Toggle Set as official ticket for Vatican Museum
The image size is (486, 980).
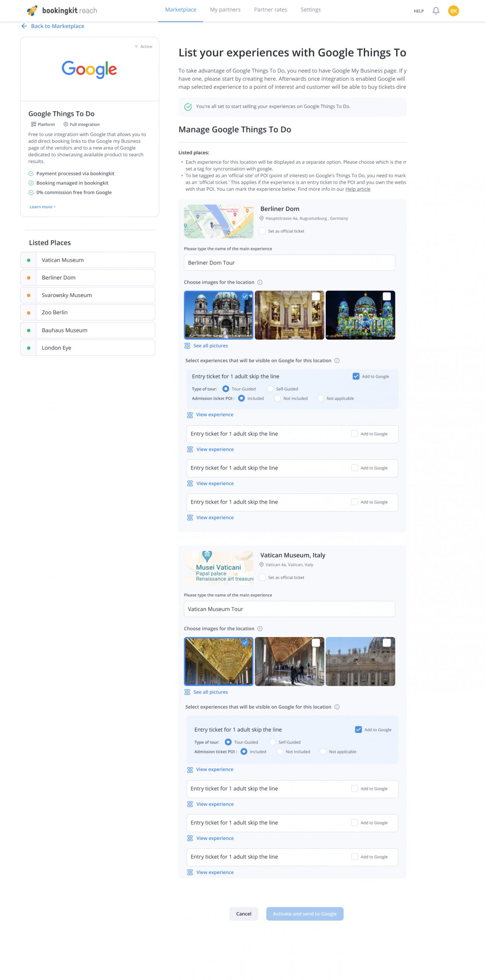click(x=262, y=577)
